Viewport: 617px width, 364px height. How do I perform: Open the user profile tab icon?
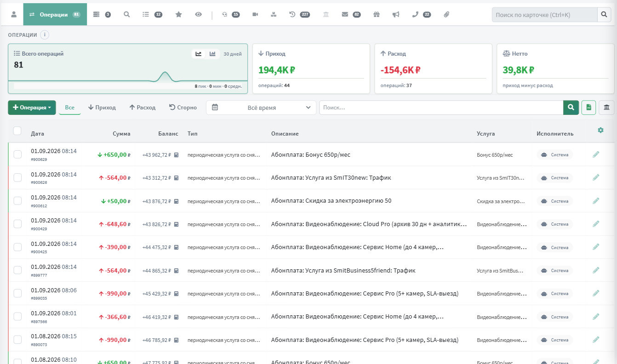coord(14,15)
